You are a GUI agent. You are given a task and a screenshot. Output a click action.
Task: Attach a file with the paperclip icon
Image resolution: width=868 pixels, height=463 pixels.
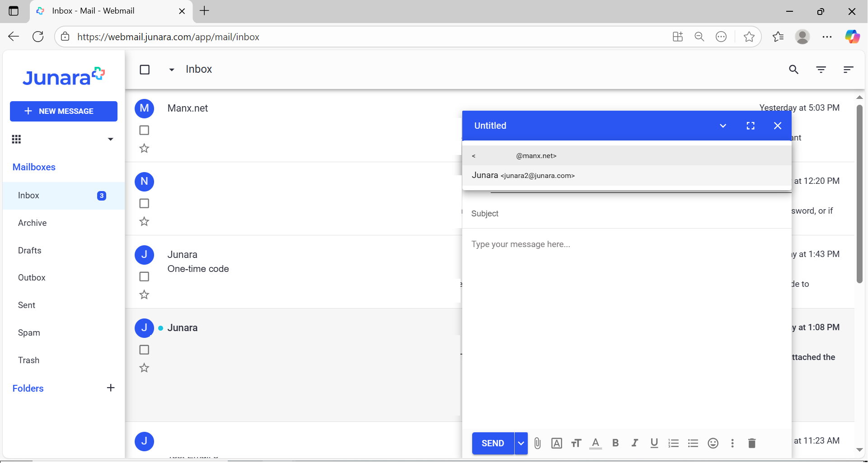click(x=537, y=444)
